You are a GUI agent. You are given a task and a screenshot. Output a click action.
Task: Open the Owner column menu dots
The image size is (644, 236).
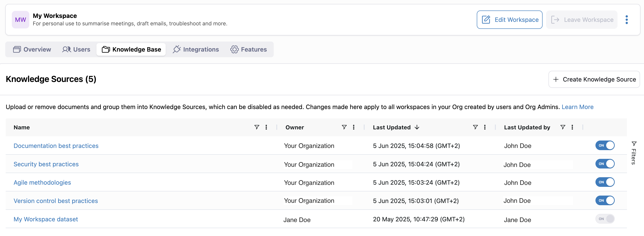coord(353,127)
